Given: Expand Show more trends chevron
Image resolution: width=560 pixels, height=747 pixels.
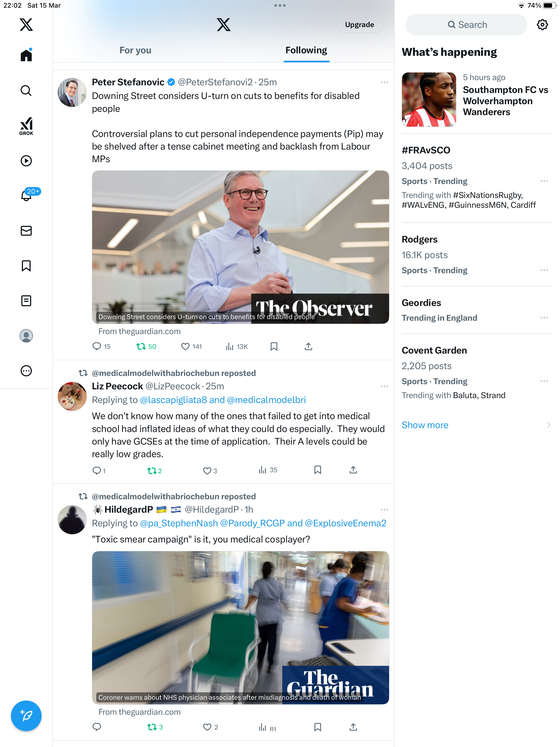Looking at the screenshot, I should [549, 425].
